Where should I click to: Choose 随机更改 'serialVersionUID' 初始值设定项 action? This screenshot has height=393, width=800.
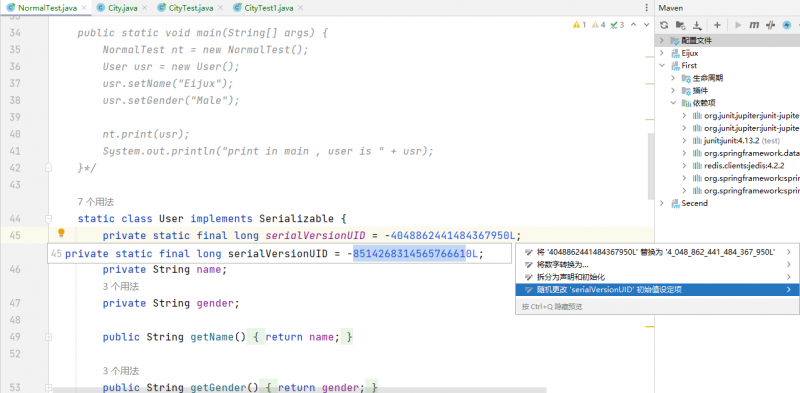(x=657, y=289)
